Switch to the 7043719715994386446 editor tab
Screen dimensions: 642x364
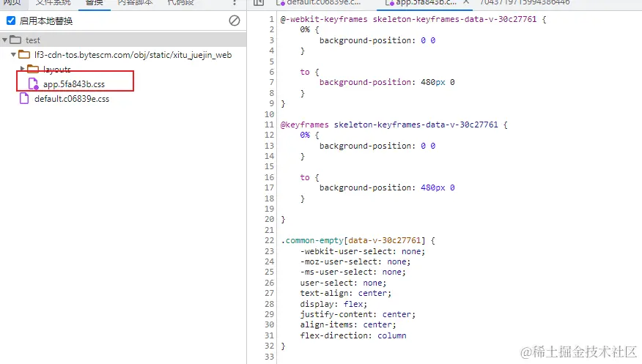[525, 3]
